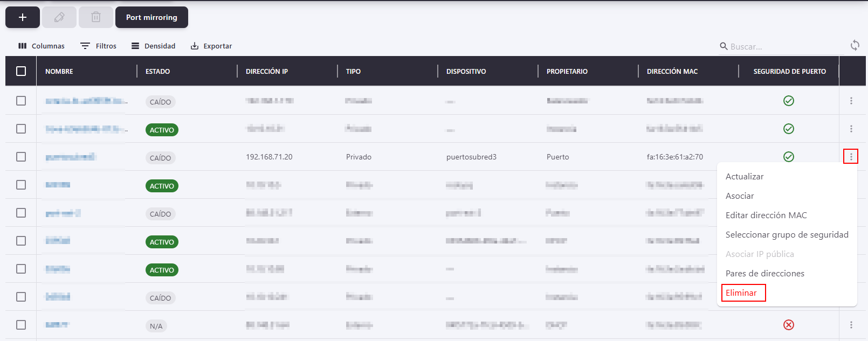868x341 pixels.
Task: Open the Exportar download options
Action: (211, 46)
